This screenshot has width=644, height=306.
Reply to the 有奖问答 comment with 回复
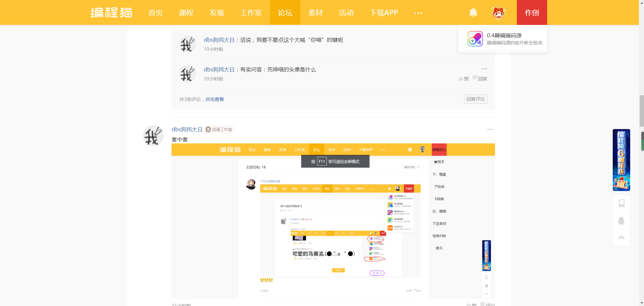pos(480,78)
